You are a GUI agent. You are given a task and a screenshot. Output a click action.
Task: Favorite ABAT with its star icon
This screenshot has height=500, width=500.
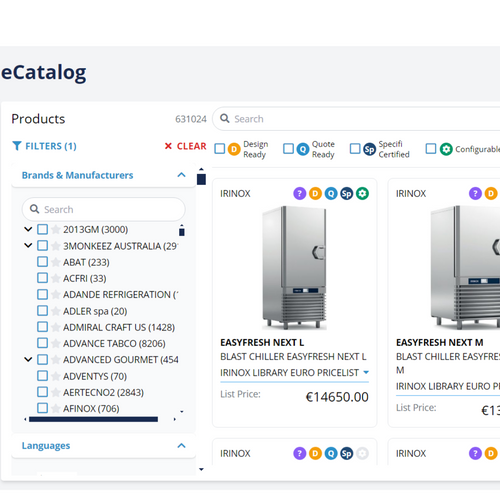coord(56,262)
